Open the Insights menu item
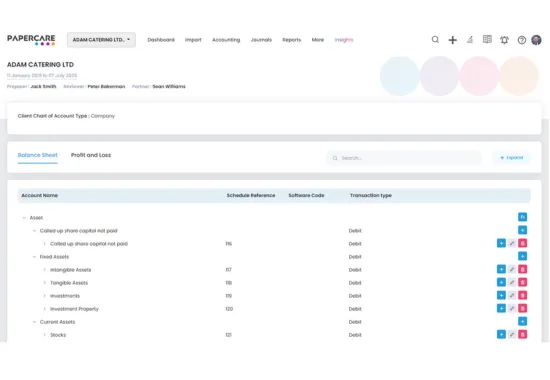This screenshot has width=550, height=380. pos(344,40)
